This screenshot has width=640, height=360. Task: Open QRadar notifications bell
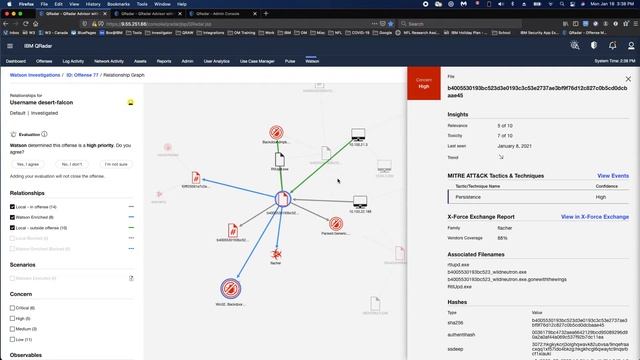pos(613,46)
